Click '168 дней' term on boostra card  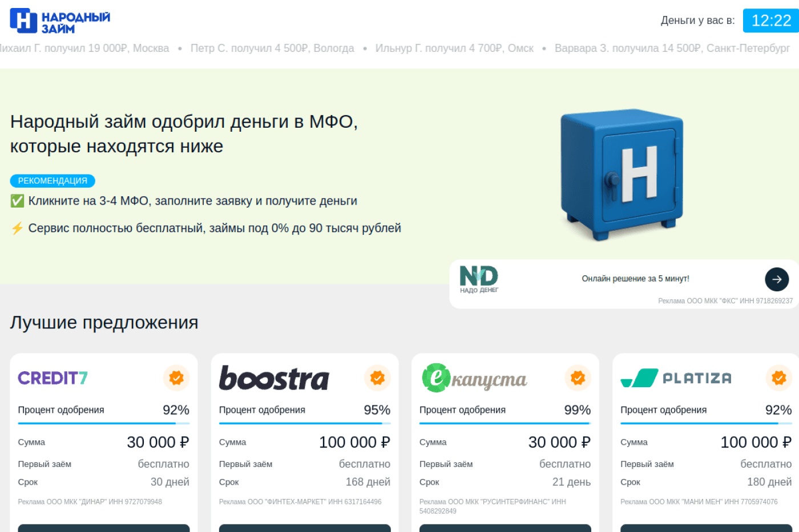pyautogui.click(x=368, y=482)
